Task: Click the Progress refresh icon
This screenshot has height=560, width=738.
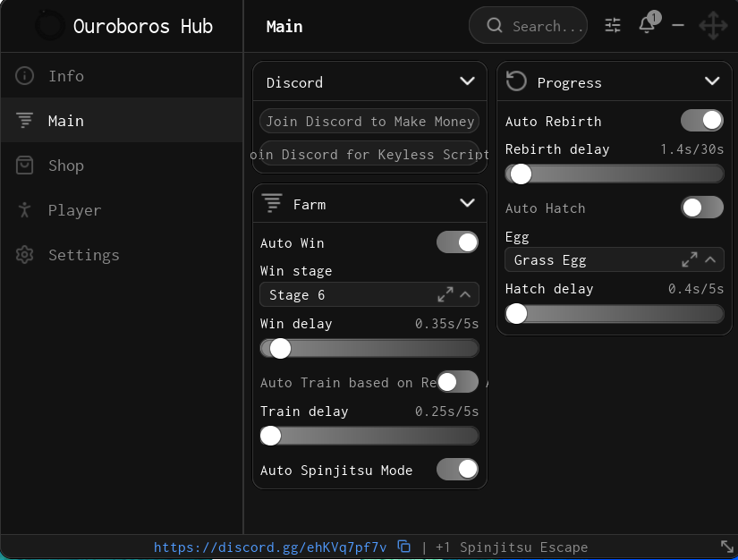Action: [516, 81]
